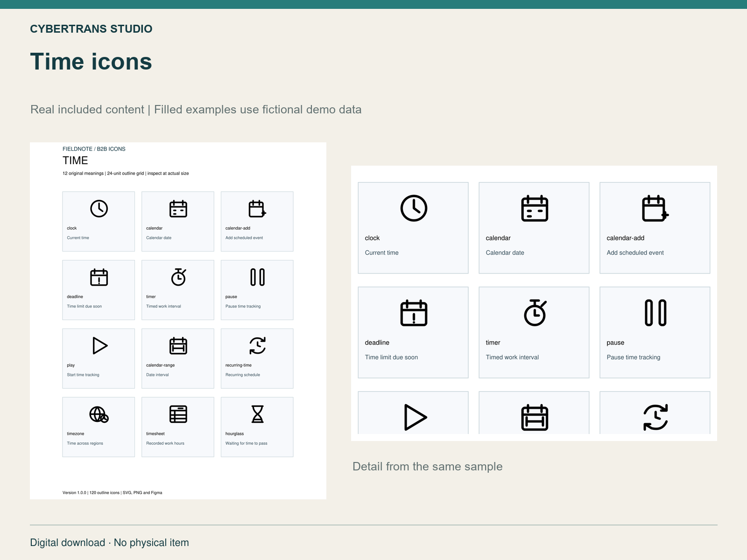Screen dimensions: 747x560
Task: Click the 'calendar-range' label in the small sheet
Action: (161, 365)
